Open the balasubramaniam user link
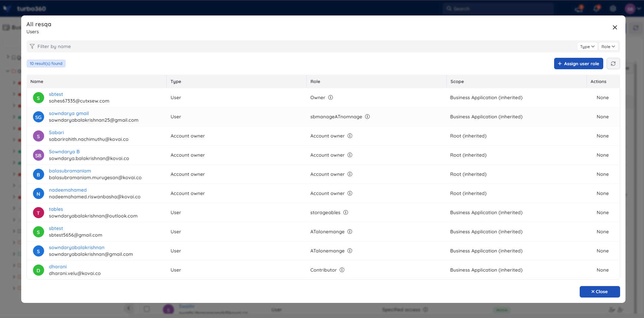644x318 pixels. pyautogui.click(x=70, y=171)
